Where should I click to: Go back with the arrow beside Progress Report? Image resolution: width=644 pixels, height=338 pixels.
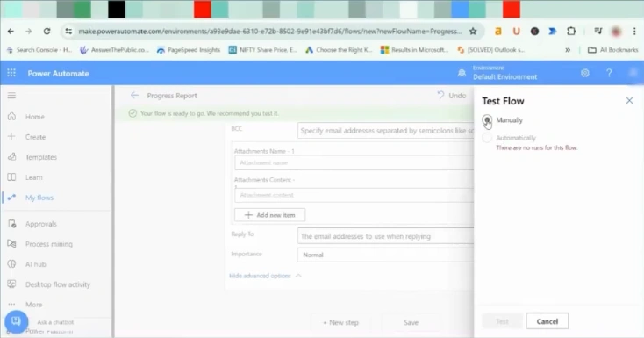(x=134, y=96)
